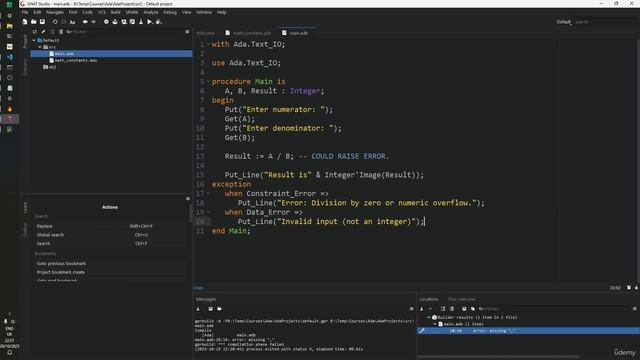Clear messages with the broom icon in Messages
The width and height of the screenshot is (640, 360).
click(198, 309)
